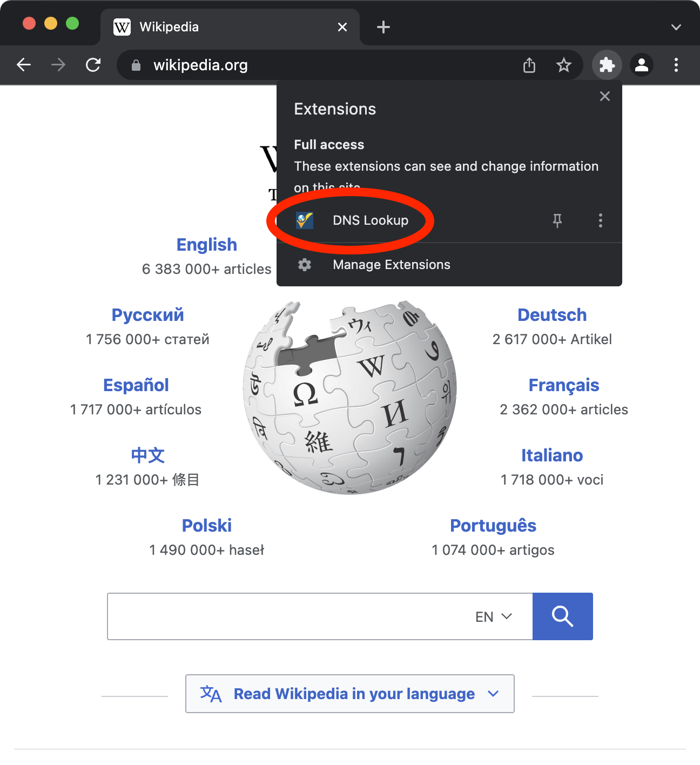
Task: Click the blue search magnifier button
Action: (562, 616)
